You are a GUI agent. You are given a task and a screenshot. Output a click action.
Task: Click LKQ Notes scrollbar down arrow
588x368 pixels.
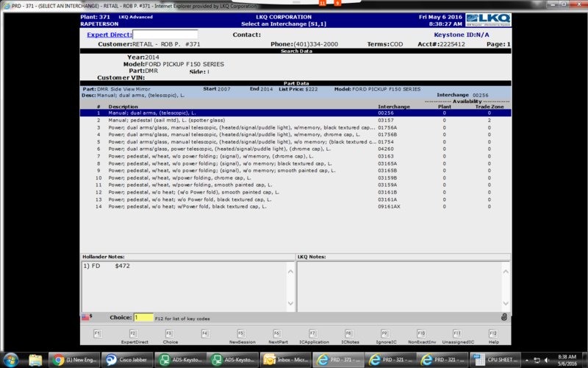point(506,303)
